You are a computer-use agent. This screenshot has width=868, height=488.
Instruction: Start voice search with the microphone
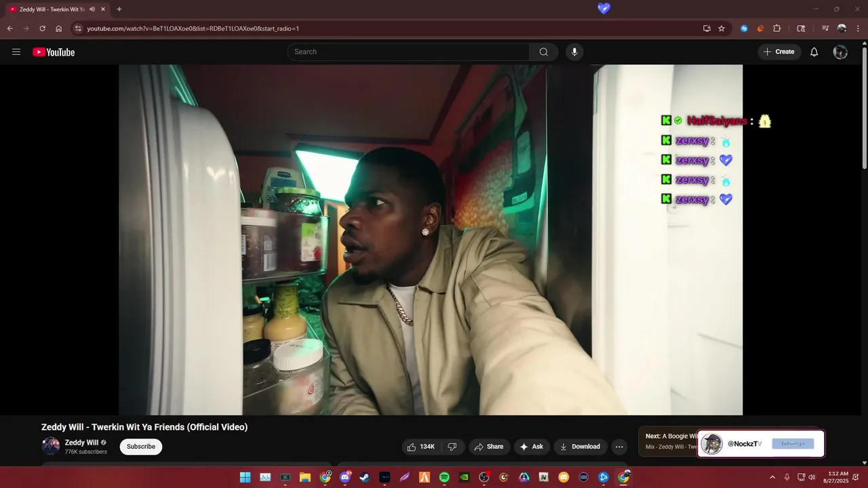(x=574, y=52)
